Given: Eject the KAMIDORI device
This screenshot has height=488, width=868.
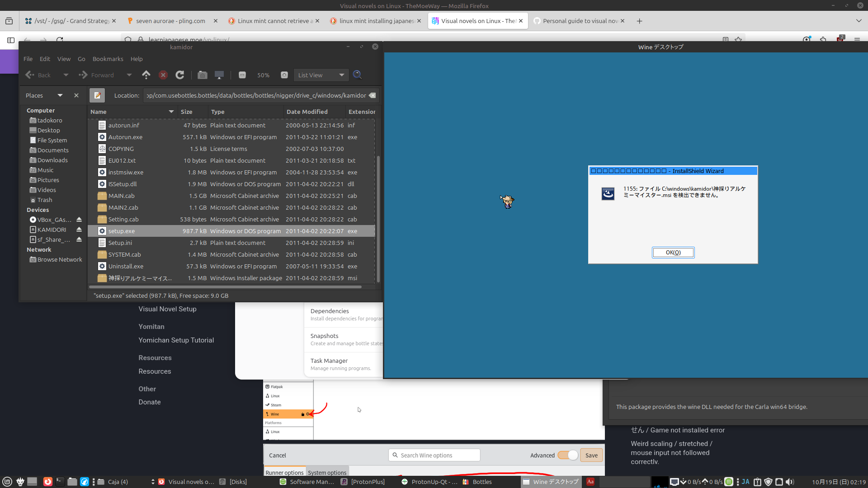Looking at the screenshot, I should [79, 230].
